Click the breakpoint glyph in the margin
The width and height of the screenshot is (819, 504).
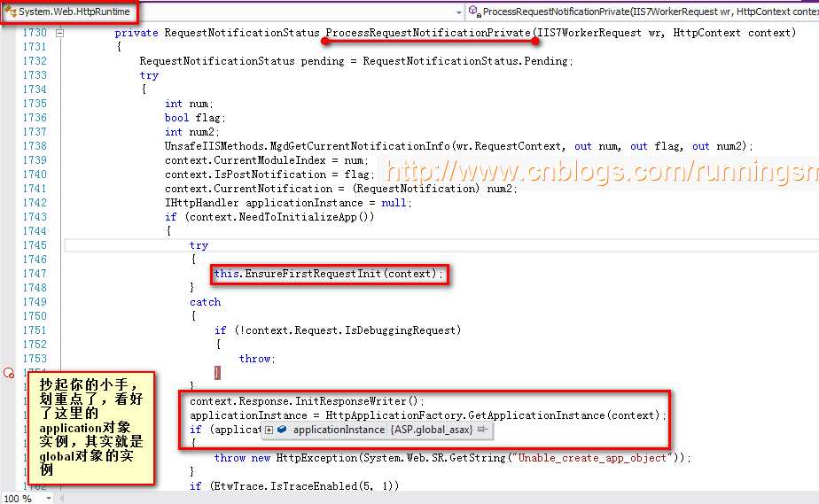(9, 373)
